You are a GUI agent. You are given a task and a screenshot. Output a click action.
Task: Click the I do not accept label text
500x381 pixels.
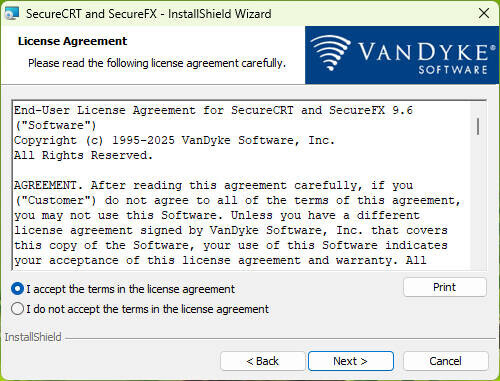tap(148, 309)
